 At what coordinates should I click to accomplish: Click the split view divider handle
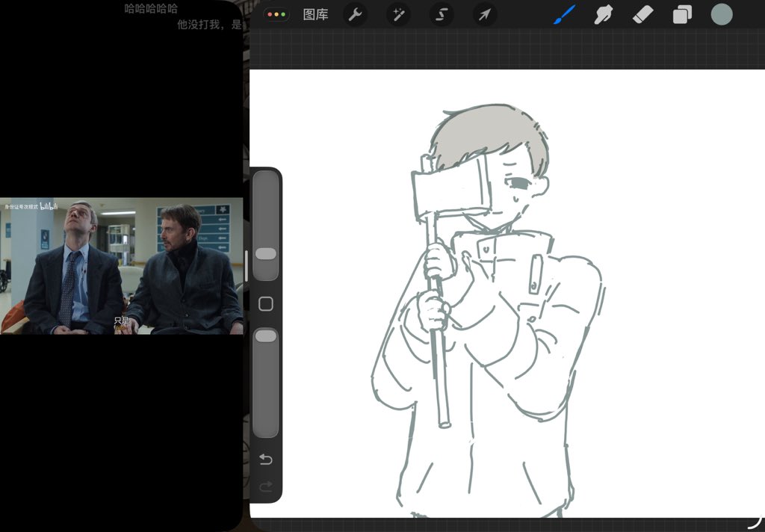[247, 266]
